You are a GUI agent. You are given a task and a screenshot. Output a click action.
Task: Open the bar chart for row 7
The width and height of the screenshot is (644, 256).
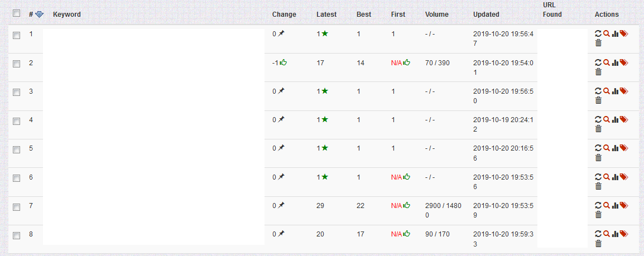coord(615,206)
